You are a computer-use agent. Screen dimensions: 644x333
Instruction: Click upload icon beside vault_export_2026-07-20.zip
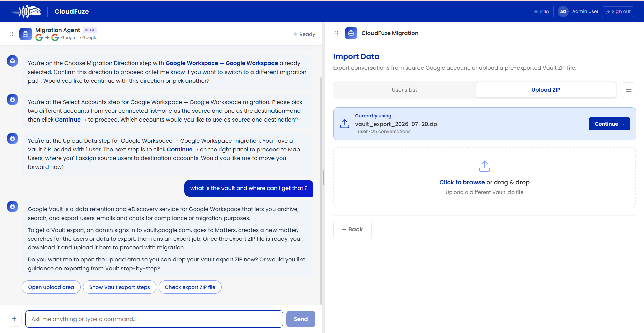[x=345, y=124]
